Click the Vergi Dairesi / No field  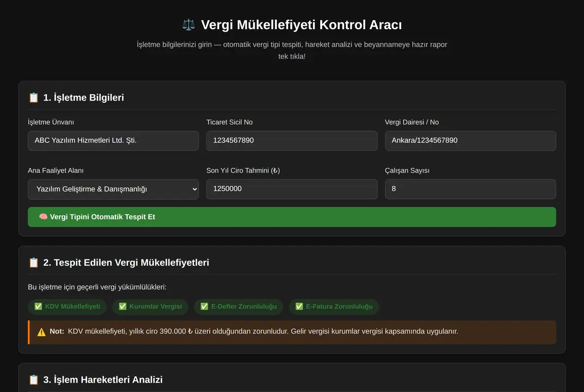click(471, 141)
